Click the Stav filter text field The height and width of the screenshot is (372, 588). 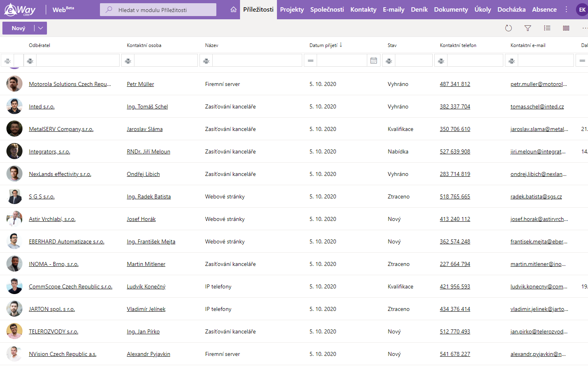click(414, 61)
